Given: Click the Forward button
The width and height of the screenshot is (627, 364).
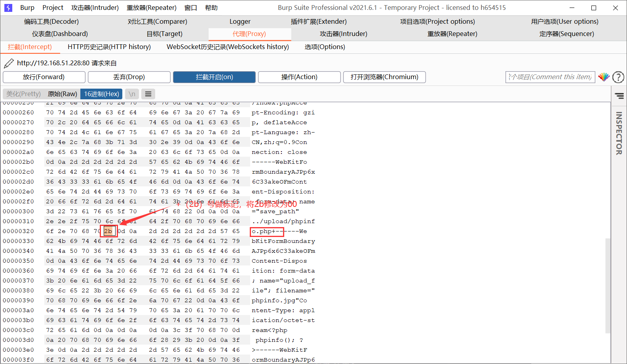Looking at the screenshot, I should [x=44, y=77].
